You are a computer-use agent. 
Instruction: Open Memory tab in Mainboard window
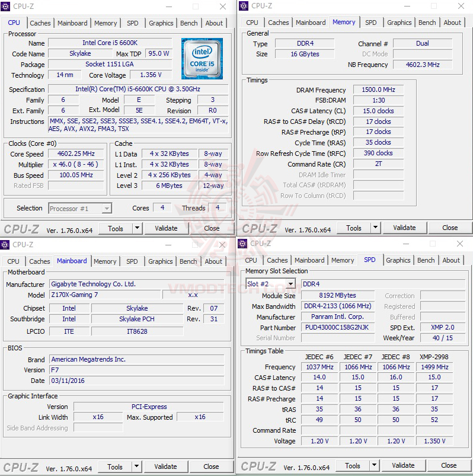[x=105, y=261]
